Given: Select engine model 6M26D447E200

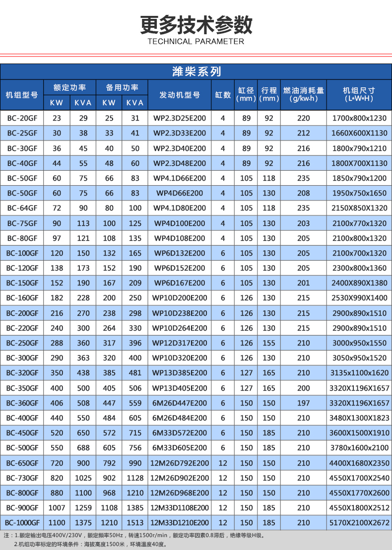Looking at the screenshot, I should point(180,403).
